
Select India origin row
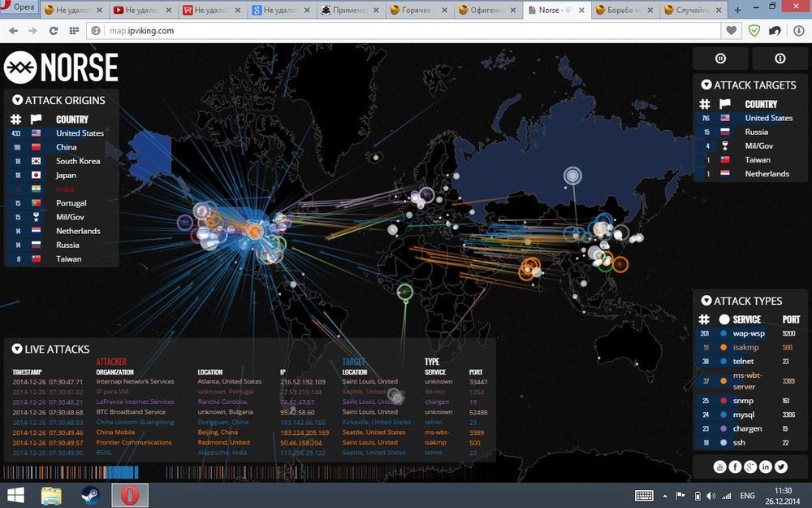(63, 189)
